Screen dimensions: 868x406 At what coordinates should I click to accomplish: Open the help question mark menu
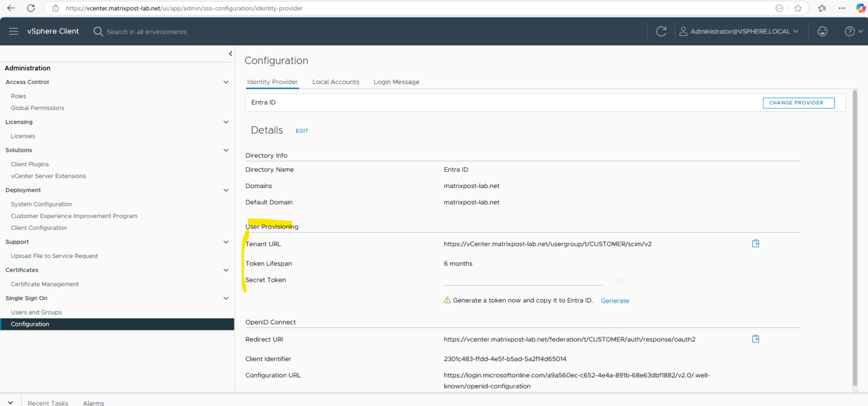point(850,31)
